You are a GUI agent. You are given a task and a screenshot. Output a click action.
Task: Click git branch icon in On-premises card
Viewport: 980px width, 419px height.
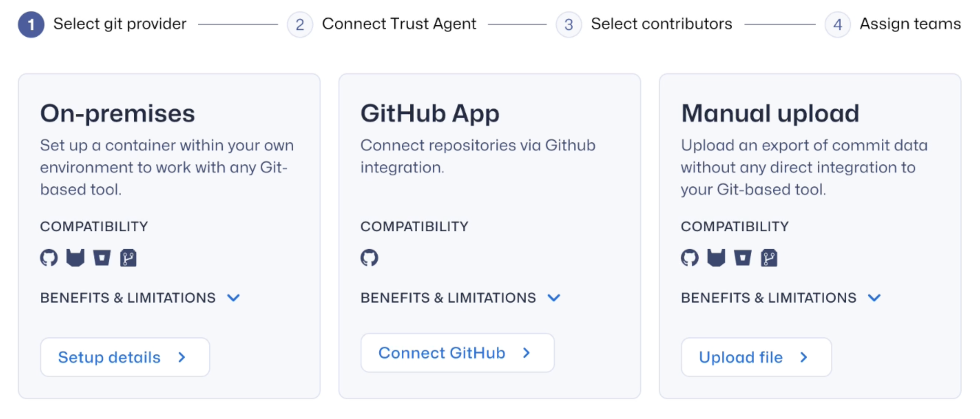click(128, 258)
